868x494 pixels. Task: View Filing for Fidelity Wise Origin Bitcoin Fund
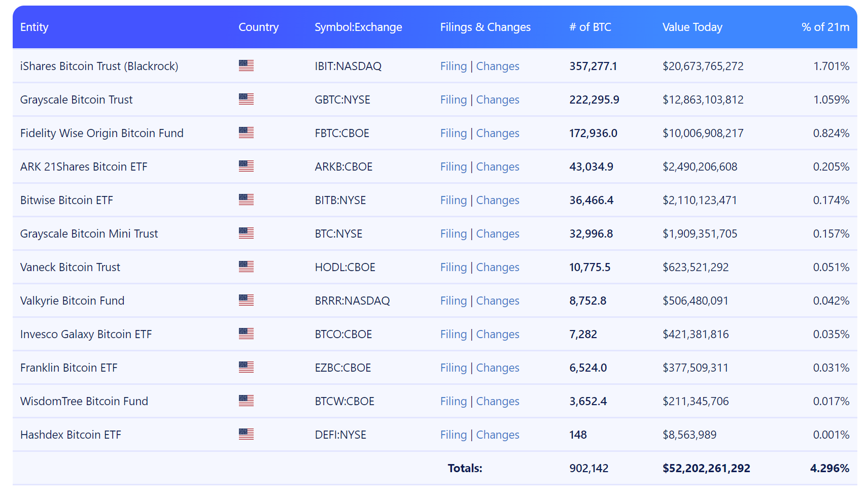[x=453, y=134]
